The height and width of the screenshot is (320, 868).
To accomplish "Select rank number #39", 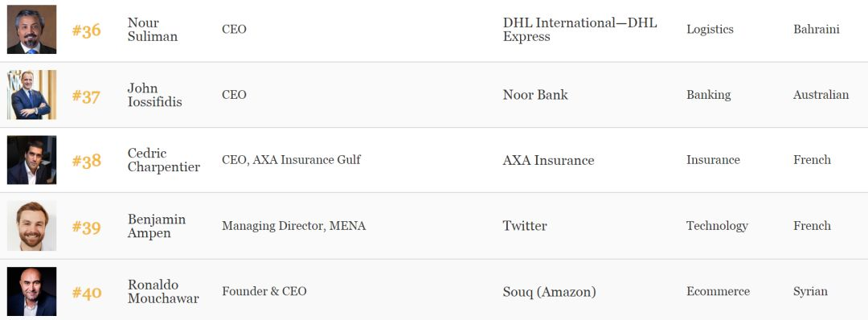I will tap(86, 227).
